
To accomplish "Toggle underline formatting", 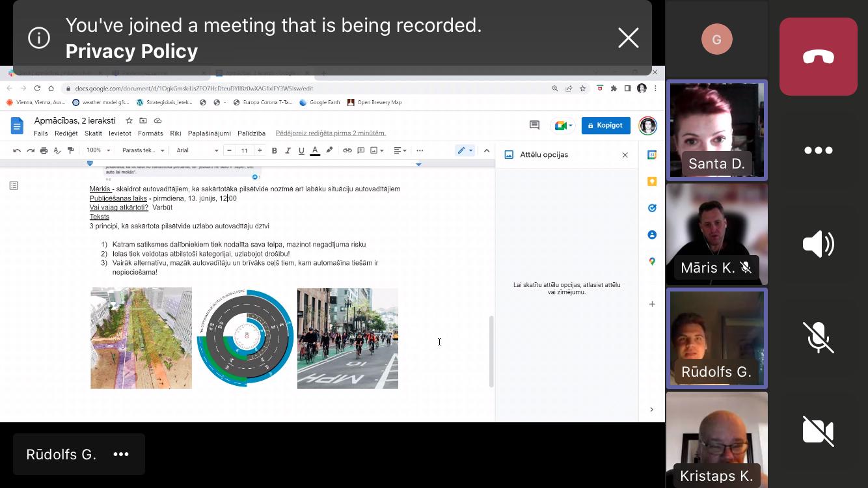I will [x=301, y=150].
